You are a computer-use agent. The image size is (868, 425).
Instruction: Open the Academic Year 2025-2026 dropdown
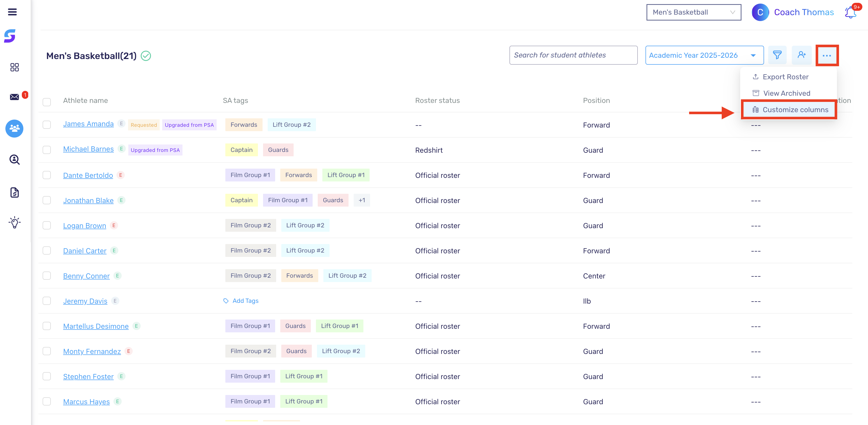[704, 55]
